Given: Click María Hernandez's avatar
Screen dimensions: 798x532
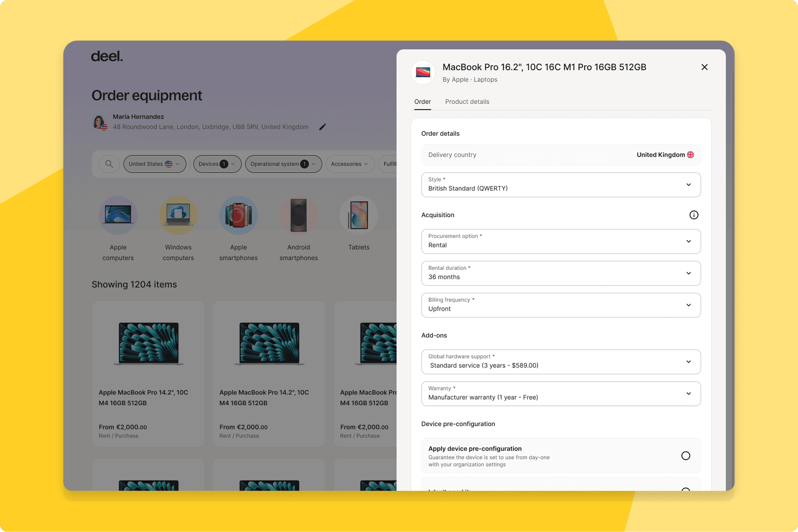Looking at the screenshot, I should tap(100, 122).
